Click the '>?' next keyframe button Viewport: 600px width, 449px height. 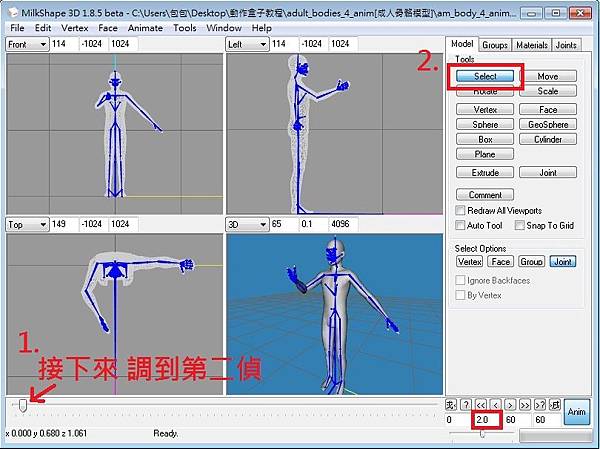click(x=540, y=405)
